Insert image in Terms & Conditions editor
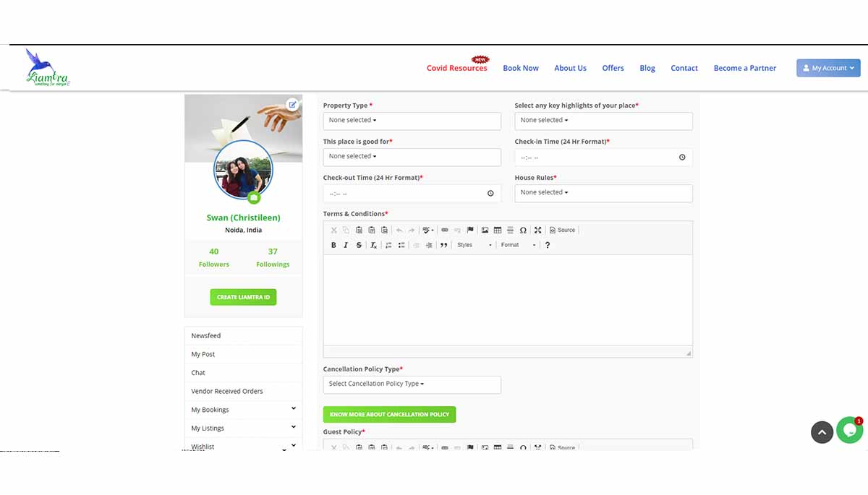This screenshot has width=868, height=495. pyautogui.click(x=485, y=230)
